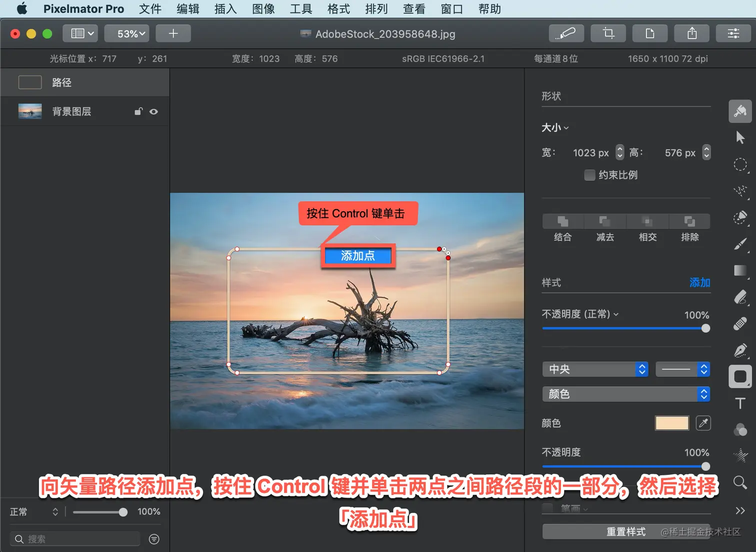Select the color fill selection tool
The width and height of the screenshot is (756, 552).
(x=740, y=217)
